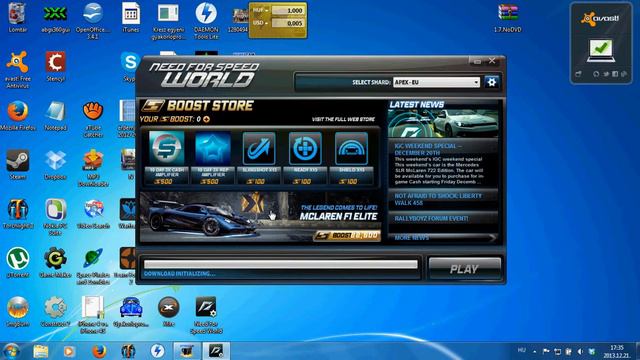Open the Kresz egyéni gyakorlópro desktop icon
Viewport: 640px width, 360px height.
pos(169,20)
